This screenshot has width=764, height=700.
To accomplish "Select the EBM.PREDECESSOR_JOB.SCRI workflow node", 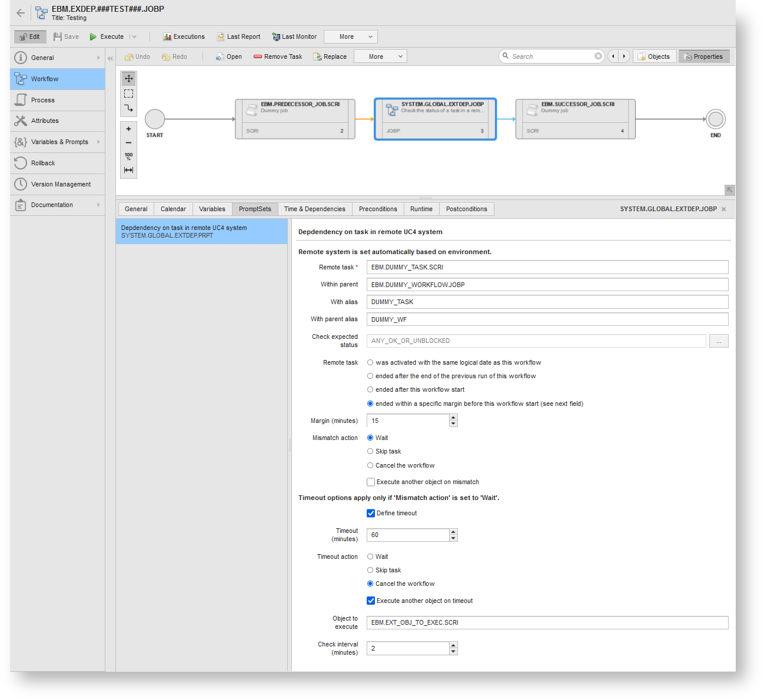I will coord(295,119).
